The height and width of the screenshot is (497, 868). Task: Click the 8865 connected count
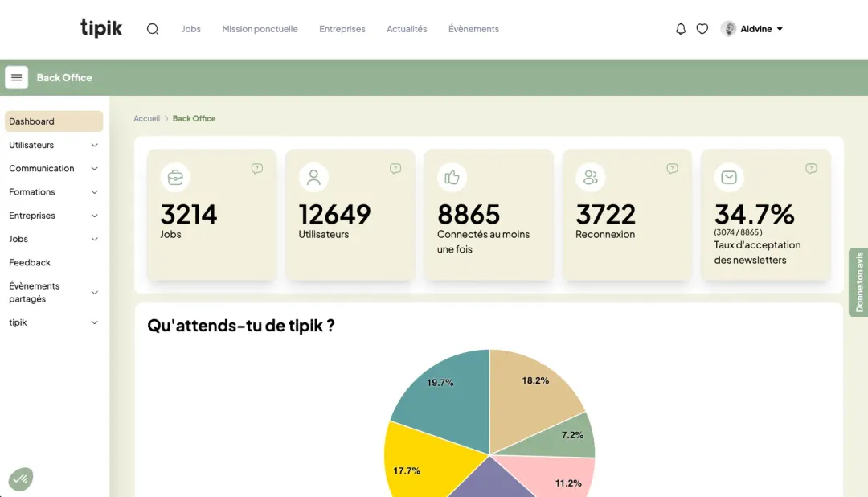click(469, 215)
